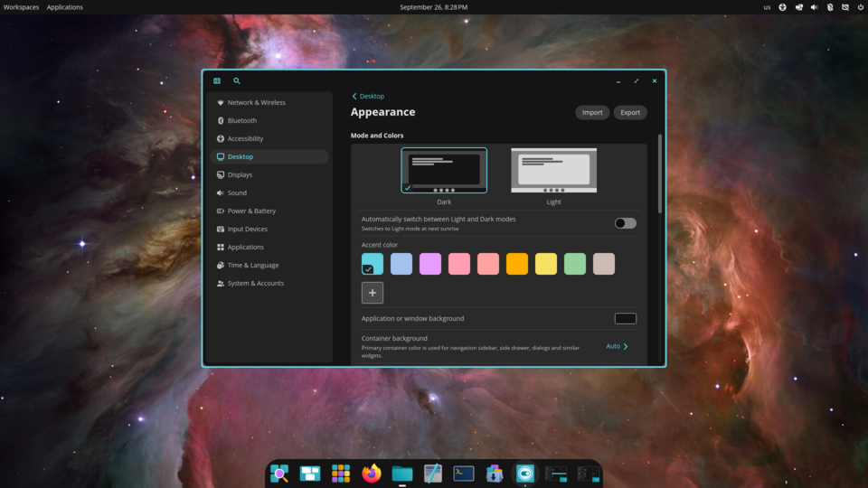
Task: Click the Export button
Action: tap(630, 113)
